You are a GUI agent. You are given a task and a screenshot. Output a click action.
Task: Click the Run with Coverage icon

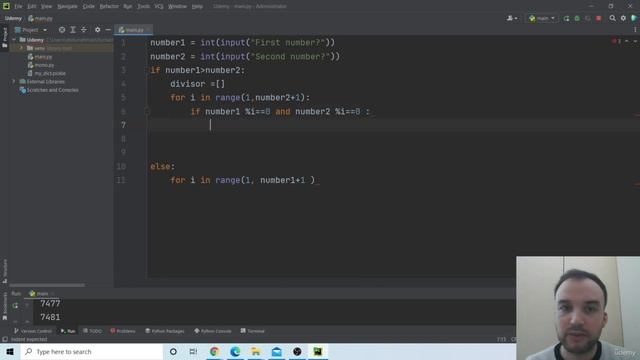[x=588, y=18]
